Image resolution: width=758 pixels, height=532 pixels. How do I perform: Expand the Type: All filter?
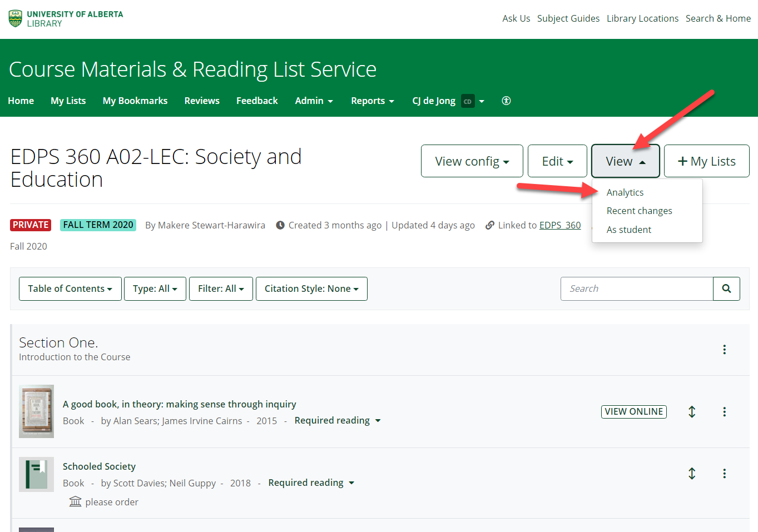pos(155,289)
